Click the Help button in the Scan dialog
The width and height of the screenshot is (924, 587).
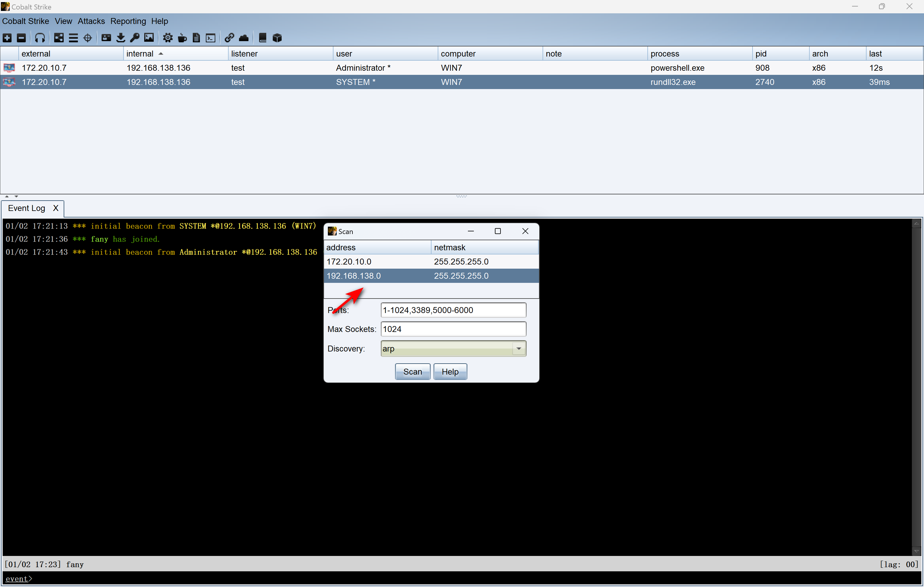(x=450, y=372)
